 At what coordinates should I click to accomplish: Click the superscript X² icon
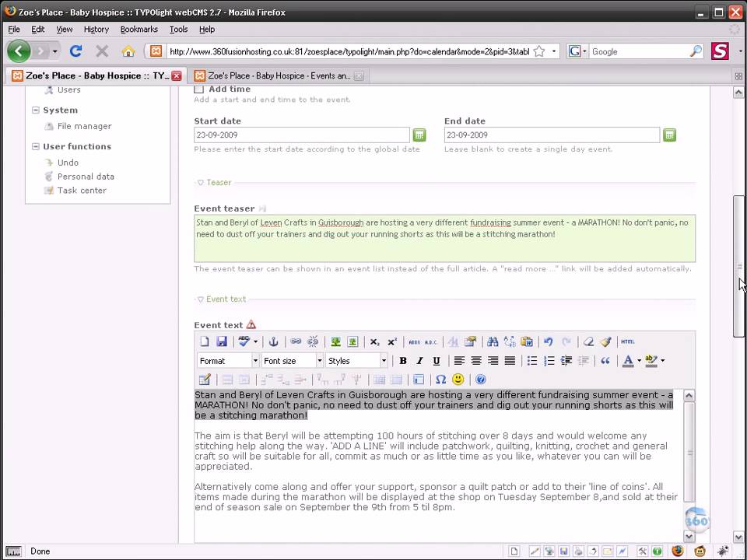pyautogui.click(x=392, y=342)
